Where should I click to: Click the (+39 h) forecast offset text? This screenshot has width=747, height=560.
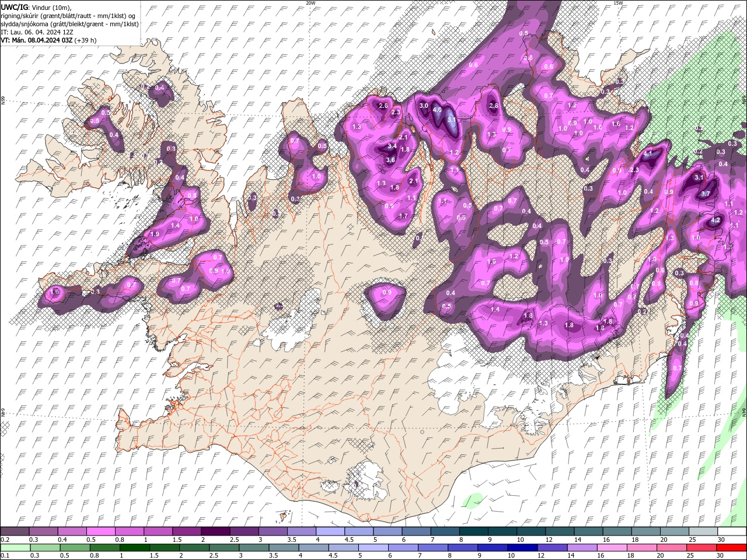coord(86,40)
